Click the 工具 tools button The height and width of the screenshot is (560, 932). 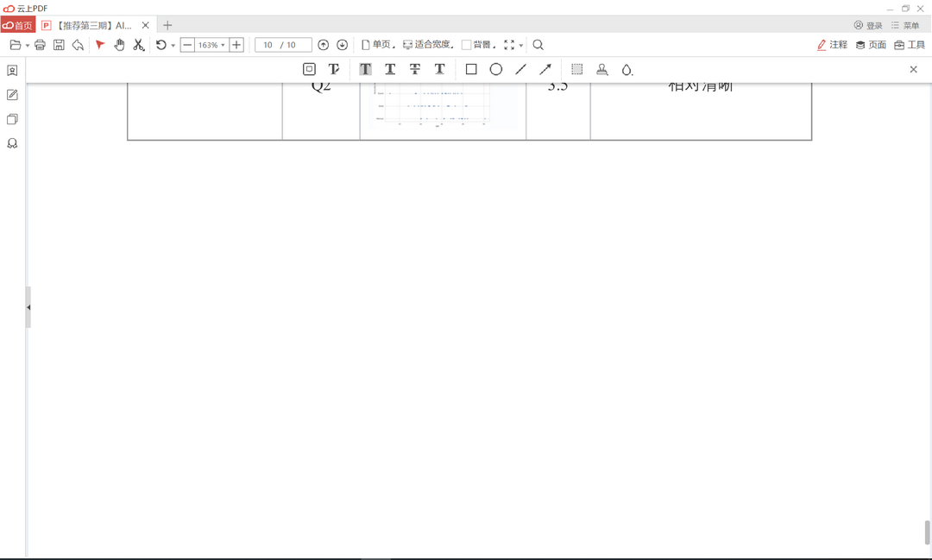click(912, 44)
